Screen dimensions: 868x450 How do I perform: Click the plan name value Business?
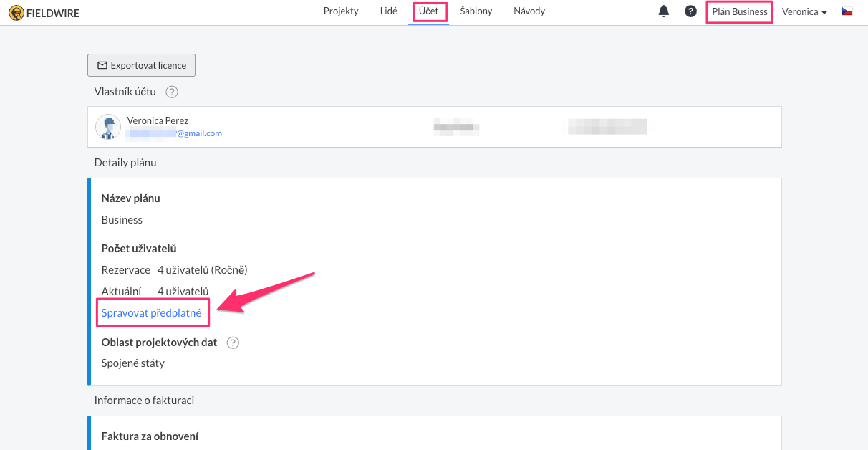(122, 220)
